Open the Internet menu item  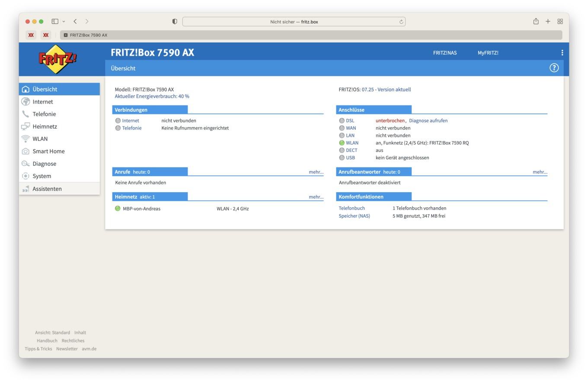click(x=59, y=101)
